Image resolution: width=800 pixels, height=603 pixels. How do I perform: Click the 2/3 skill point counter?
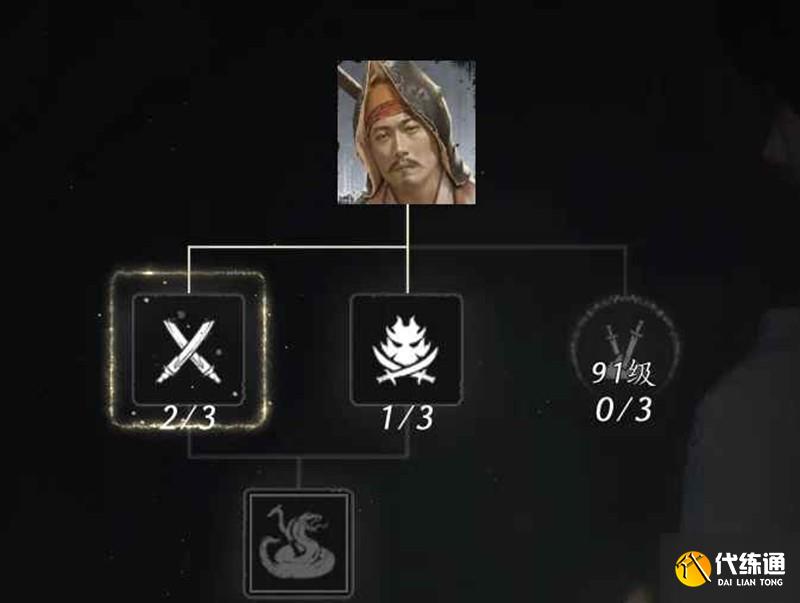tap(188, 418)
